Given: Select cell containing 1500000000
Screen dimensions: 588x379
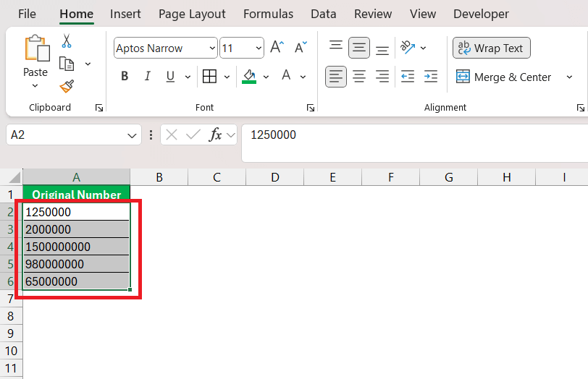Looking at the screenshot, I should [77, 247].
